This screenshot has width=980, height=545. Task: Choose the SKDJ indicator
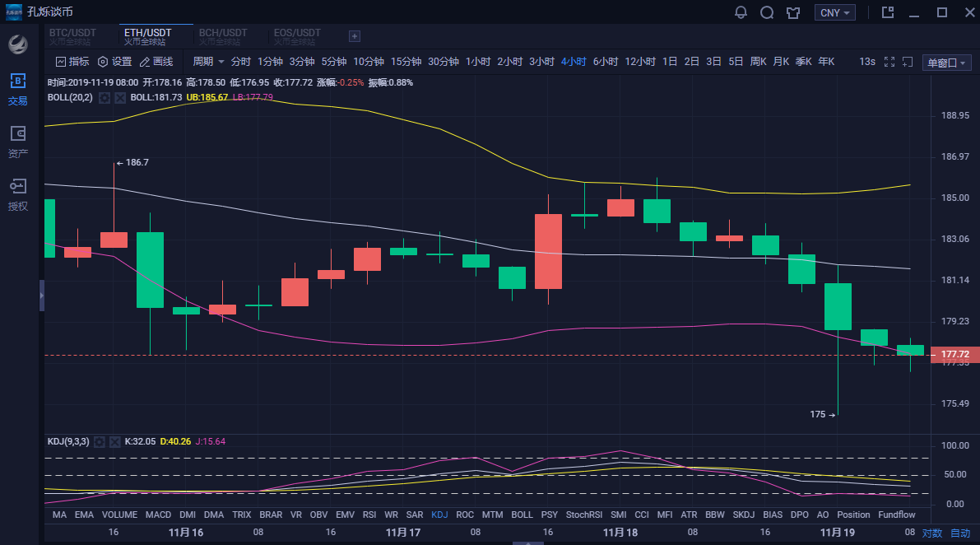pyautogui.click(x=743, y=515)
